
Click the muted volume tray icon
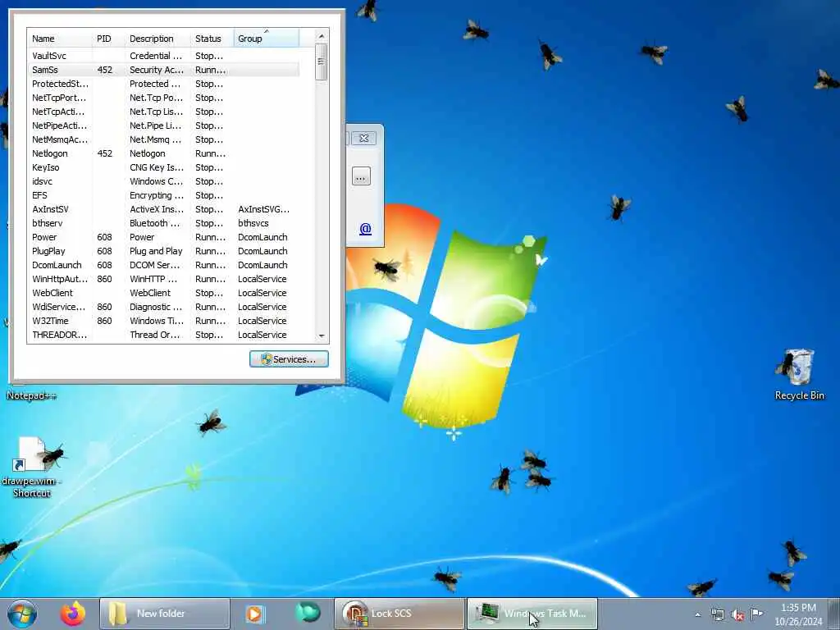pyautogui.click(x=737, y=614)
